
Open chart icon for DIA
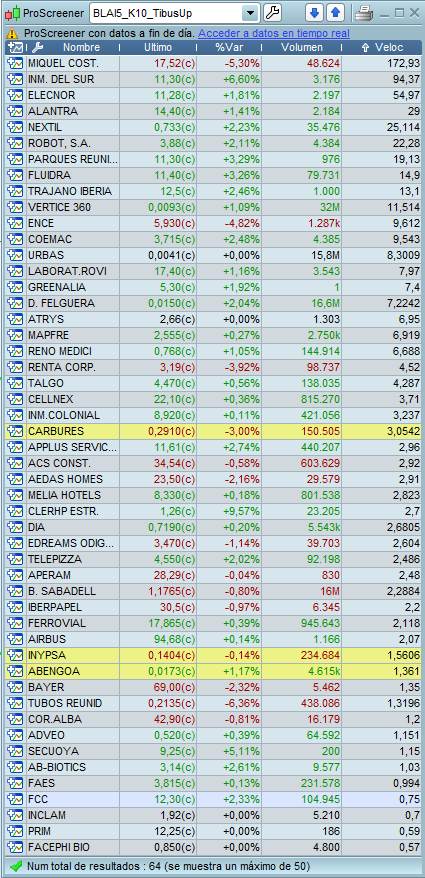click(x=14, y=527)
